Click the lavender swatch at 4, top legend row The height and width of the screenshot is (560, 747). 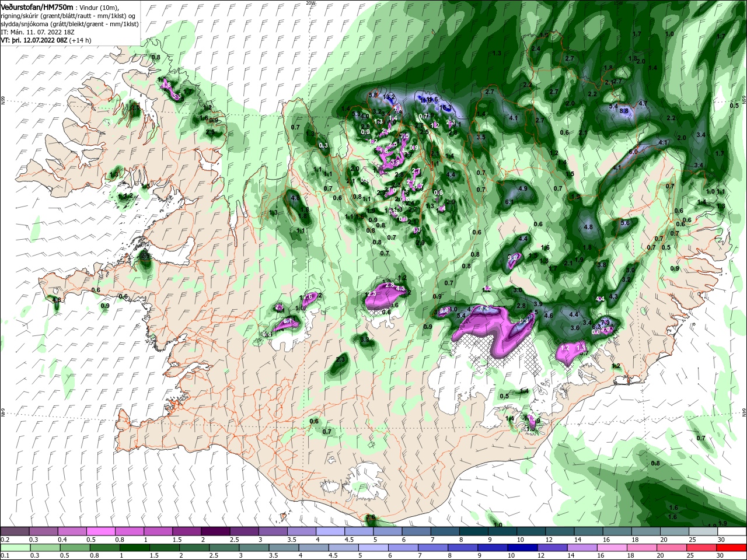tap(330, 531)
